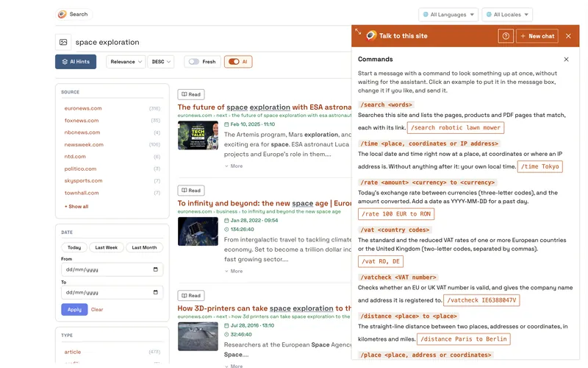Click the '/search <words>' command heading
This screenshot has width=588, height=368.
[387, 105]
